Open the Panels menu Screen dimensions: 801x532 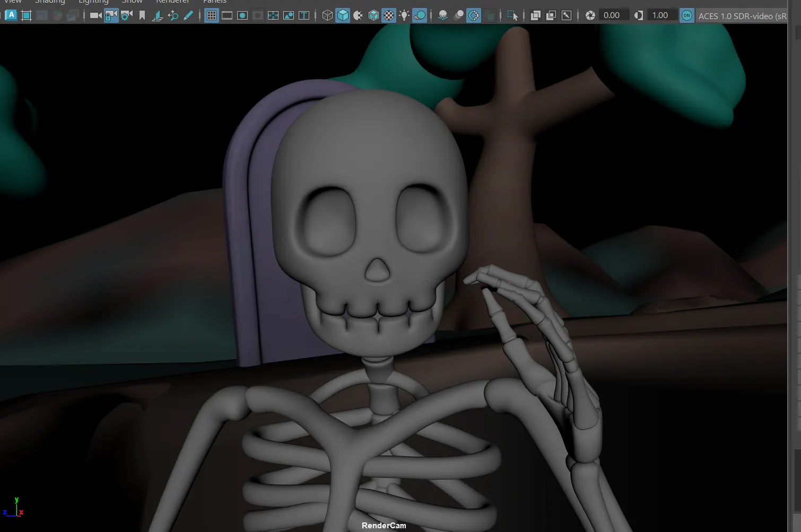(x=215, y=2)
